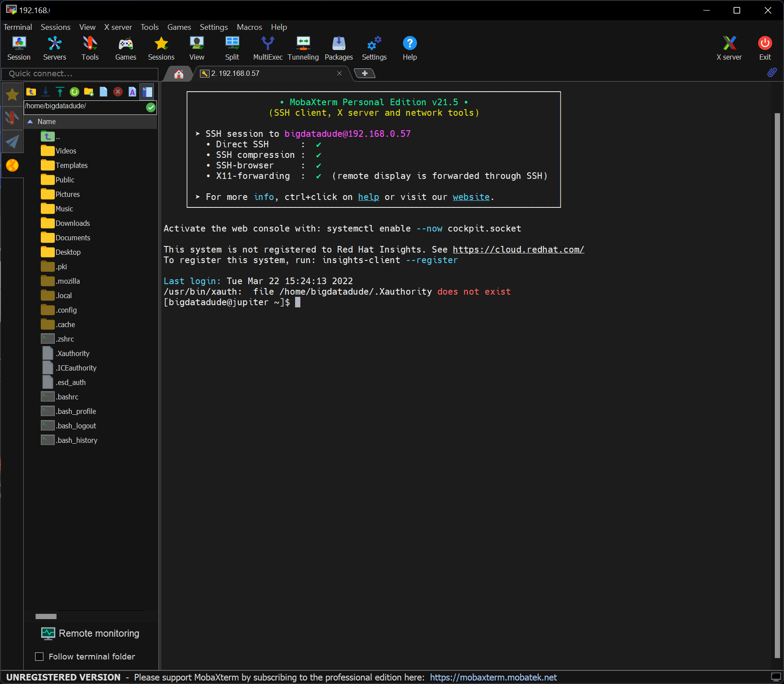Click the MultiExec toolbar icon
This screenshot has width=784, height=684.
click(267, 48)
